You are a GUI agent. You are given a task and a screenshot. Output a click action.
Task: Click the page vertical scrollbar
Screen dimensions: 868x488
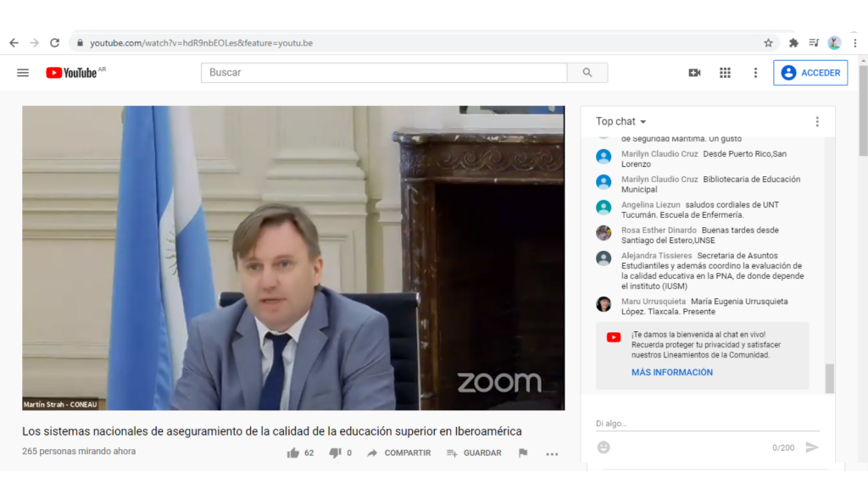[863, 111]
